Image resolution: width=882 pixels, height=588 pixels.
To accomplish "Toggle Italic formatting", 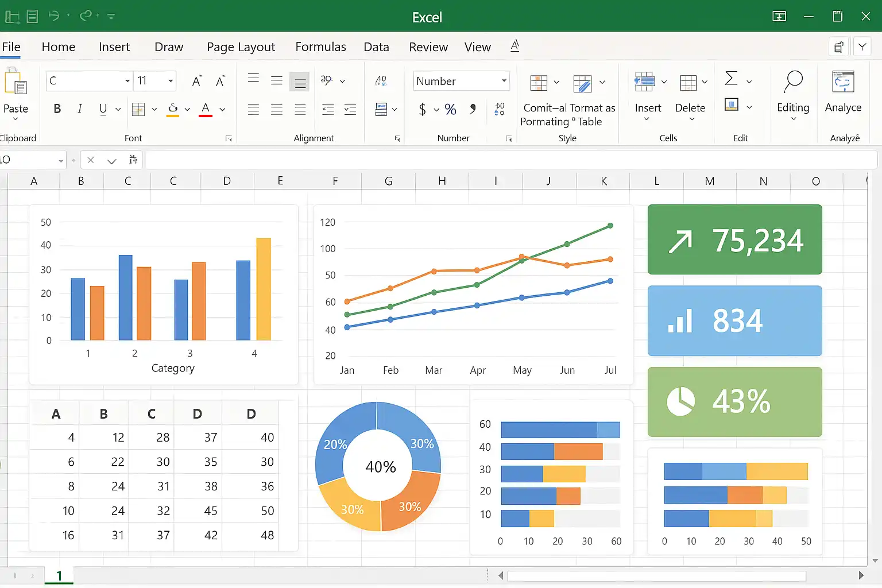I will pos(80,109).
